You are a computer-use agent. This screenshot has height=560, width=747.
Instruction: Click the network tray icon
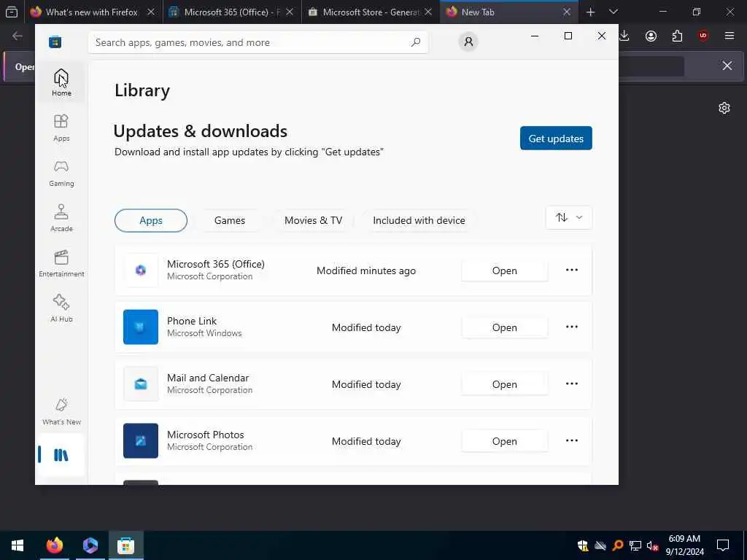635,545
